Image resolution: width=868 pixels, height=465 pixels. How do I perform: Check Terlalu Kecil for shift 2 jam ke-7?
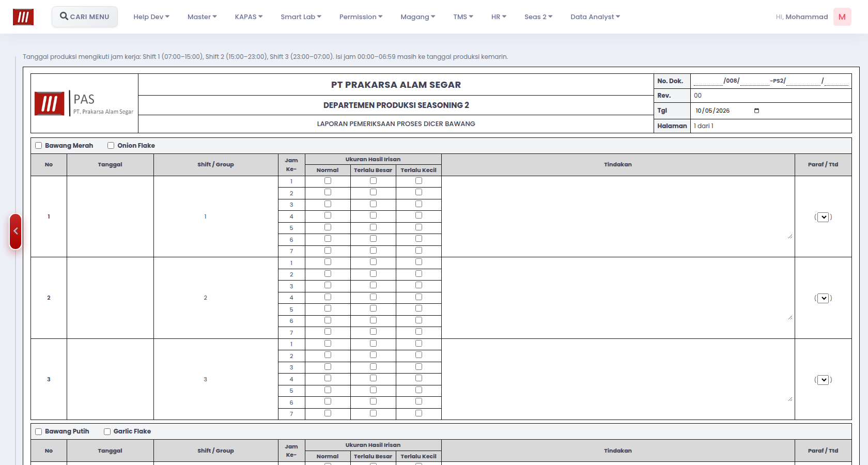point(419,332)
